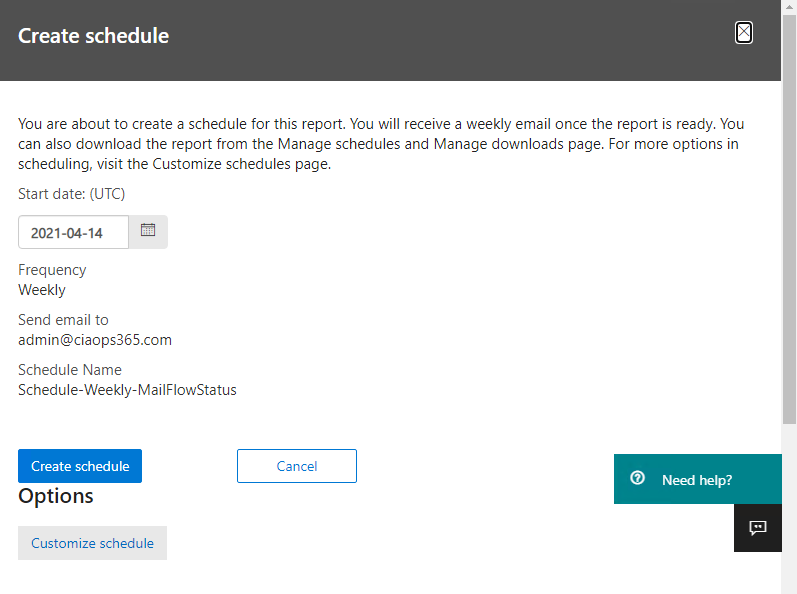Image resolution: width=797 pixels, height=594 pixels.
Task: Click the Options section heading
Action: (x=56, y=496)
